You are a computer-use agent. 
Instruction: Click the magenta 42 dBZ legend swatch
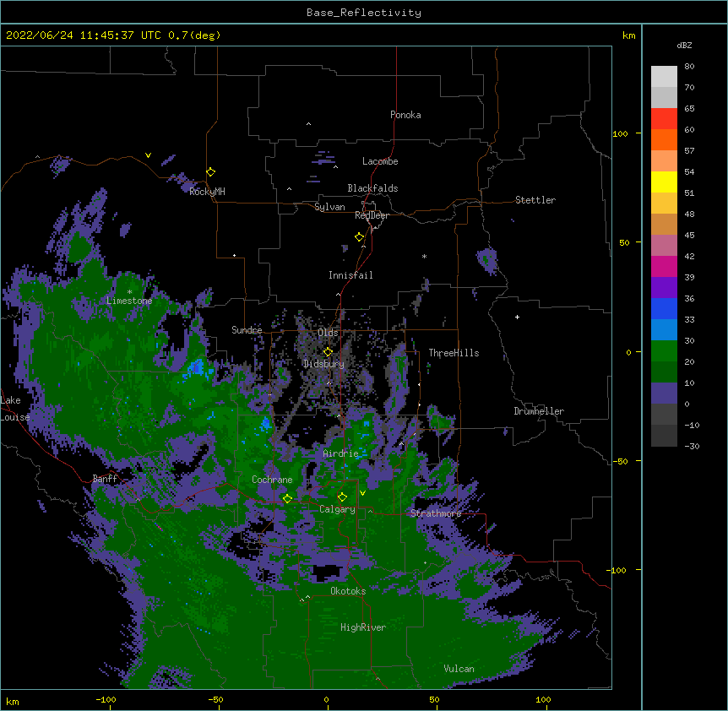tap(664, 266)
